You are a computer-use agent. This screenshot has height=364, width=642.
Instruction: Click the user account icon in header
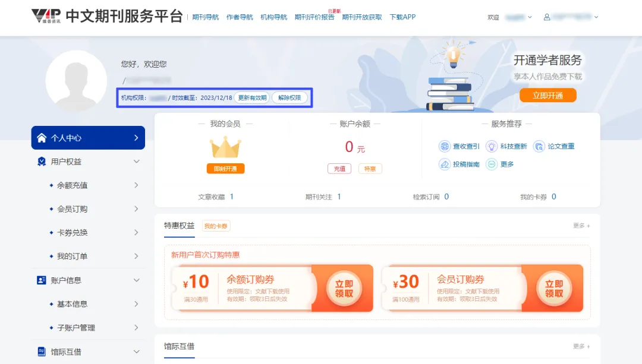[547, 17]
